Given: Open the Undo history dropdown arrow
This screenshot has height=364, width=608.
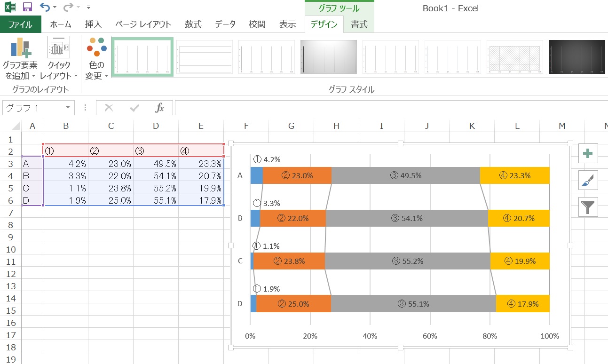Looking at the screenshot, I should click(x=55, y=8).
